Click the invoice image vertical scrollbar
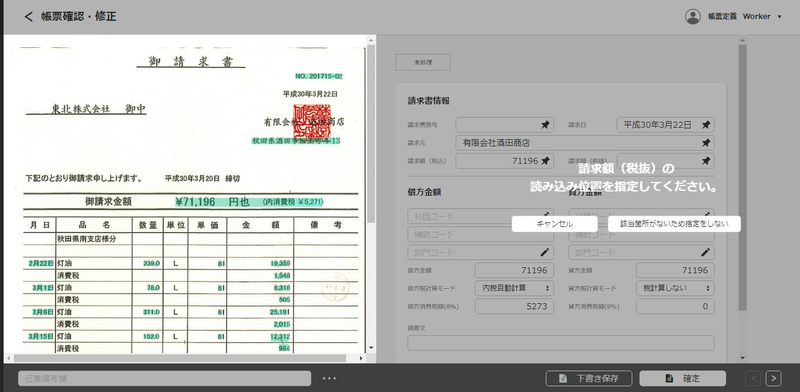 (371, 134)
